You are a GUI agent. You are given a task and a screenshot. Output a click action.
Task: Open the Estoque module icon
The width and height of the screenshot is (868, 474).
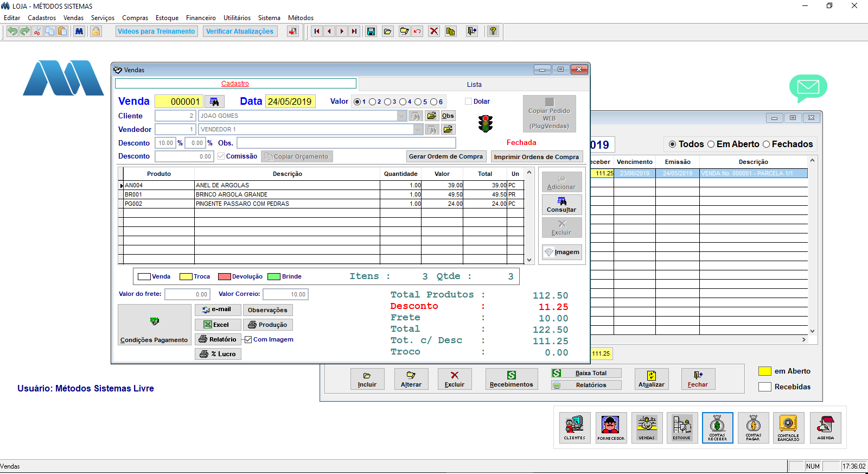tap(682, 428)
